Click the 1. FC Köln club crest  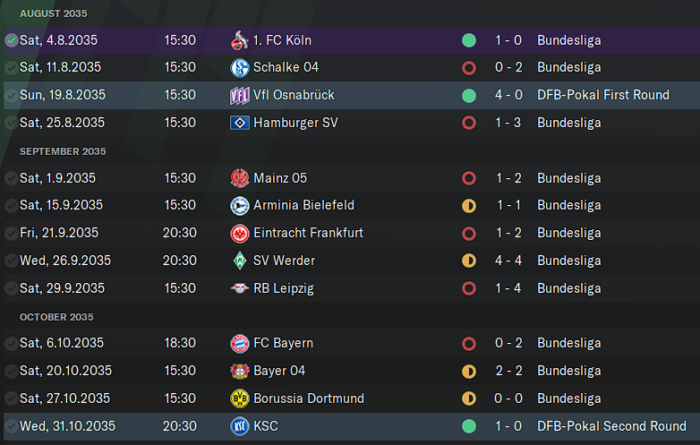[x=240, y=40]
